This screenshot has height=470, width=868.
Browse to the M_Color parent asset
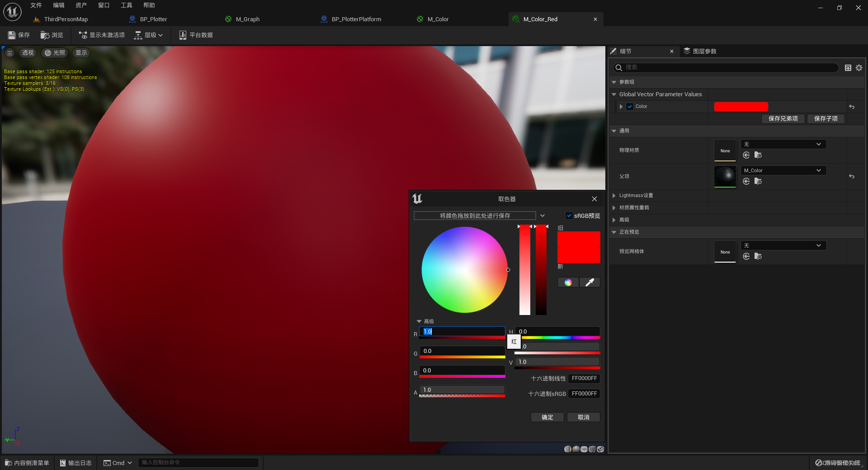point(758,181)
